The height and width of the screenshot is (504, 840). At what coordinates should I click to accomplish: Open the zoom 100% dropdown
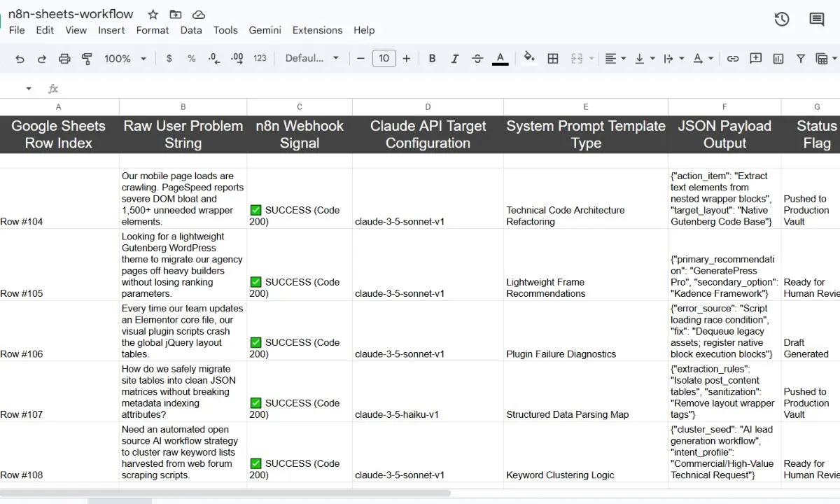125,59
